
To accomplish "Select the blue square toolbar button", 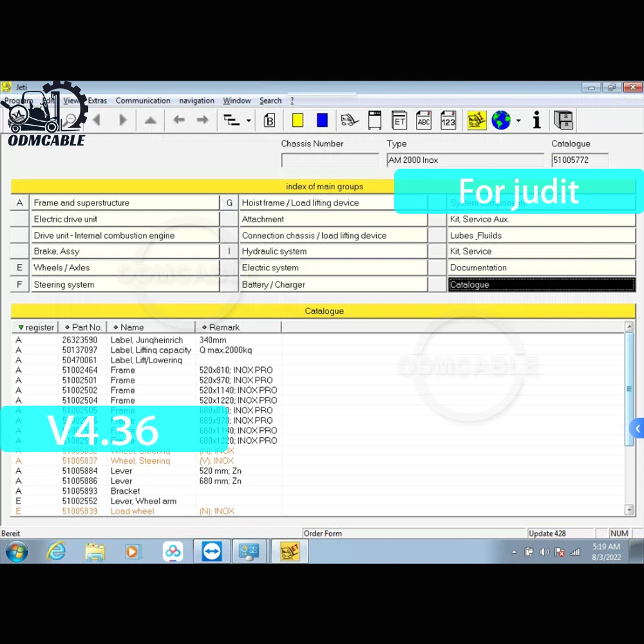I will point(323,120).
